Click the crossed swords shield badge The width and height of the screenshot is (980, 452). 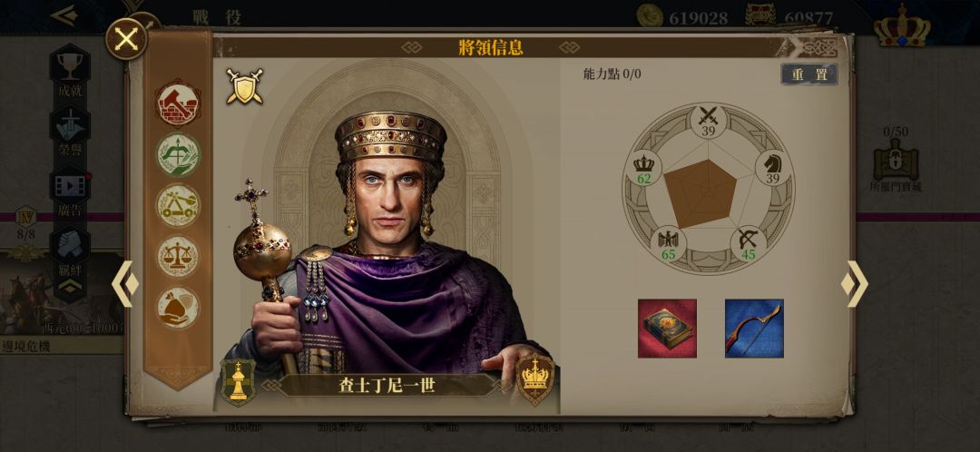pyautogui.click(x=244, y=86)
